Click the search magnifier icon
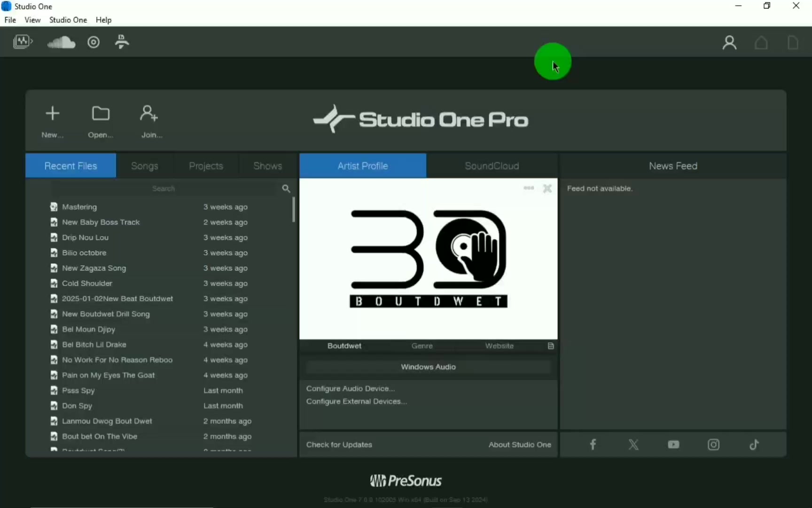The height and width of the screenshot is (508, 812). [x=286, y=189]
